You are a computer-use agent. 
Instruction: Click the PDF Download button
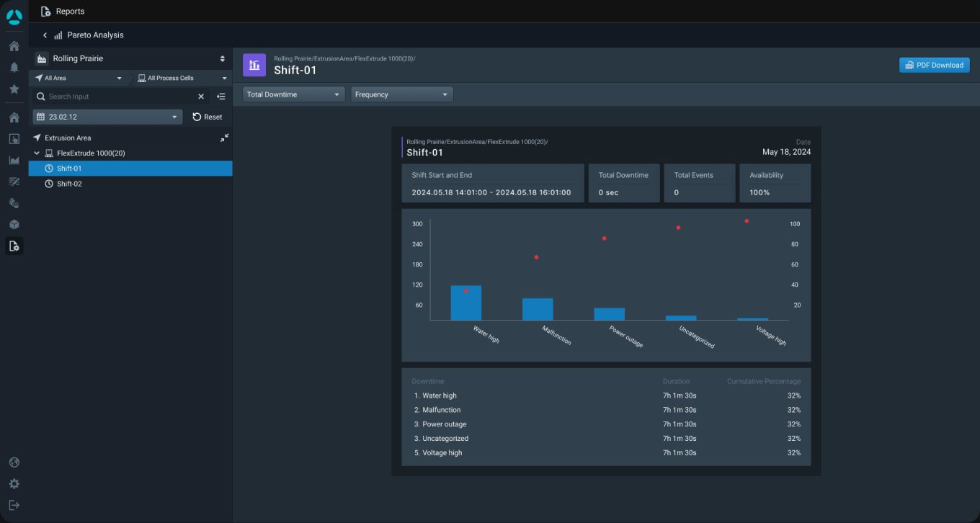(x=934, y=65)
